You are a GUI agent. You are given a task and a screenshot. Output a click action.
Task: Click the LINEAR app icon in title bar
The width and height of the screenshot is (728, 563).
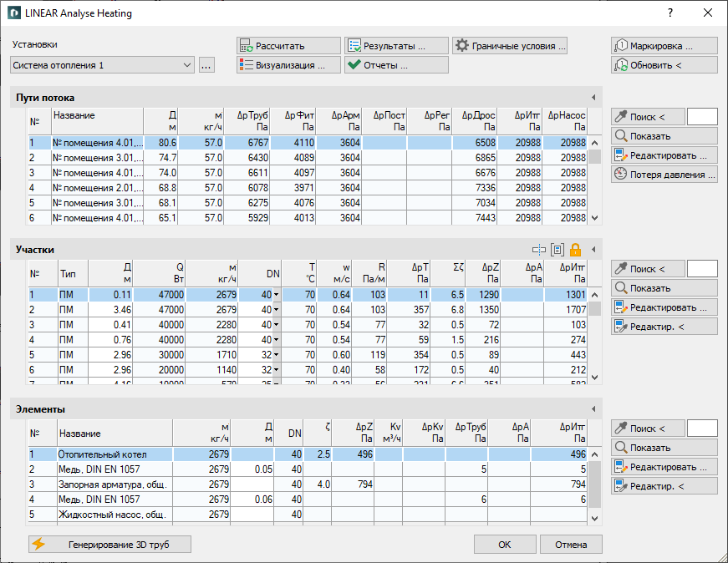click(x=14, y=13)
